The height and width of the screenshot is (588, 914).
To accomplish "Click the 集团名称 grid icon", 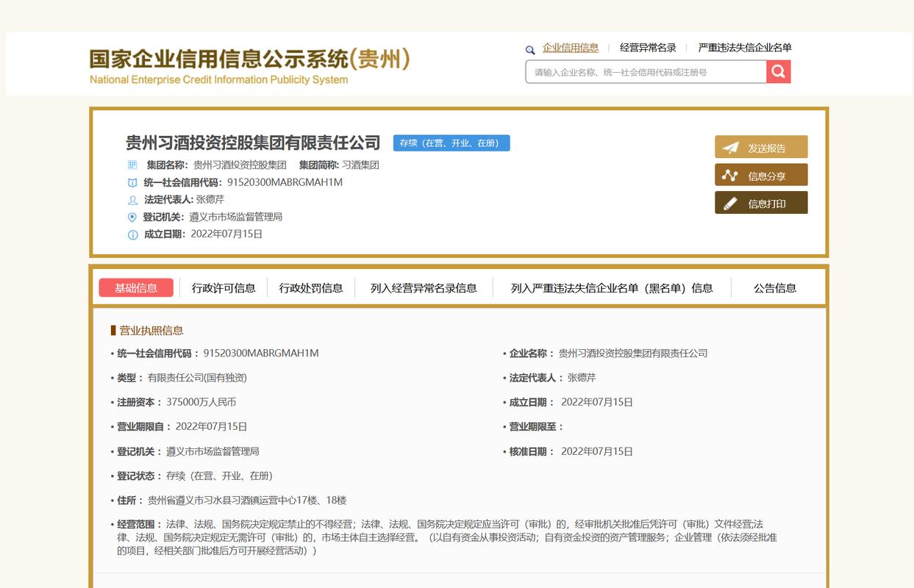I will (132, 165).
